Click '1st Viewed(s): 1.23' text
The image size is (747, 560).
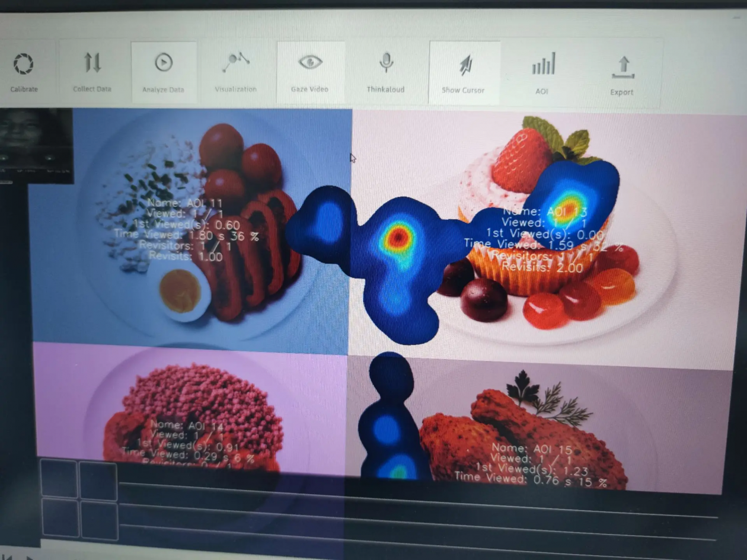[532, 471]
